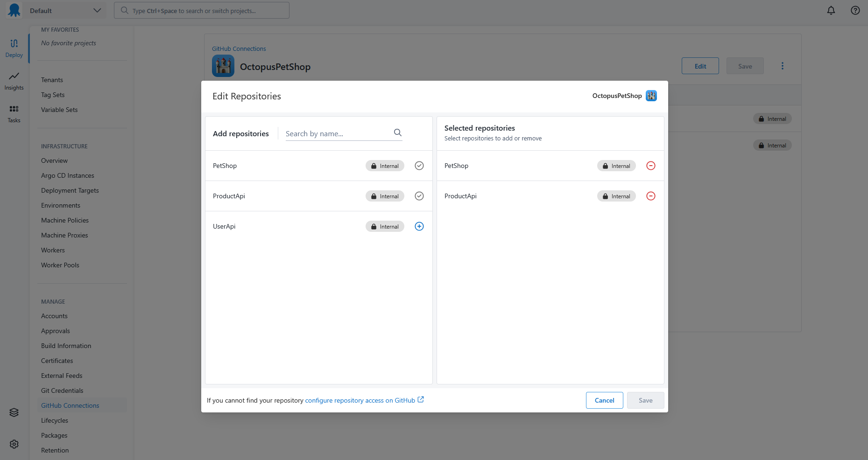
Task: Open the Library stack icon in sidebar
Action: point(14,412)
